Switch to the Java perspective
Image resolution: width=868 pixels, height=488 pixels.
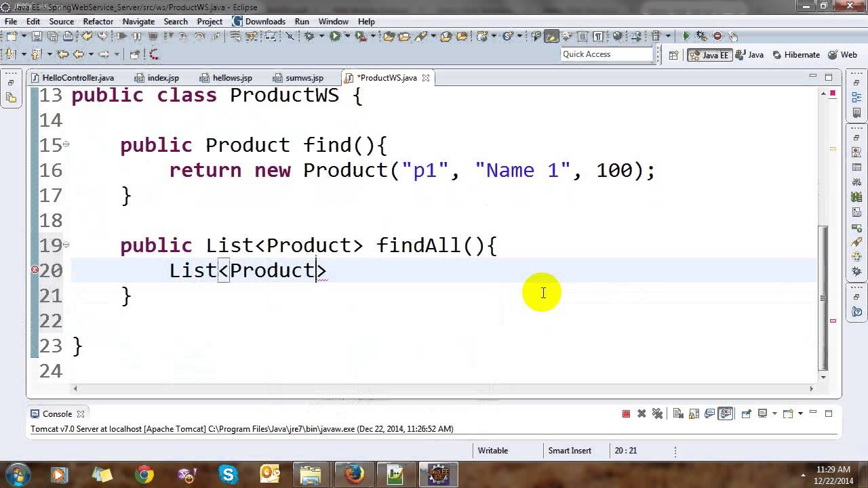(749, 55)
